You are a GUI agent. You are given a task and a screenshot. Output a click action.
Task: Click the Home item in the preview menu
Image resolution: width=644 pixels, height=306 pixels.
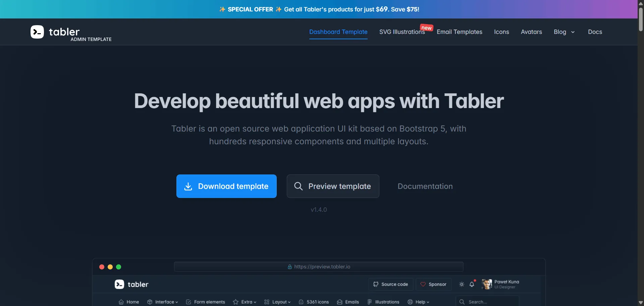(129, 302)
